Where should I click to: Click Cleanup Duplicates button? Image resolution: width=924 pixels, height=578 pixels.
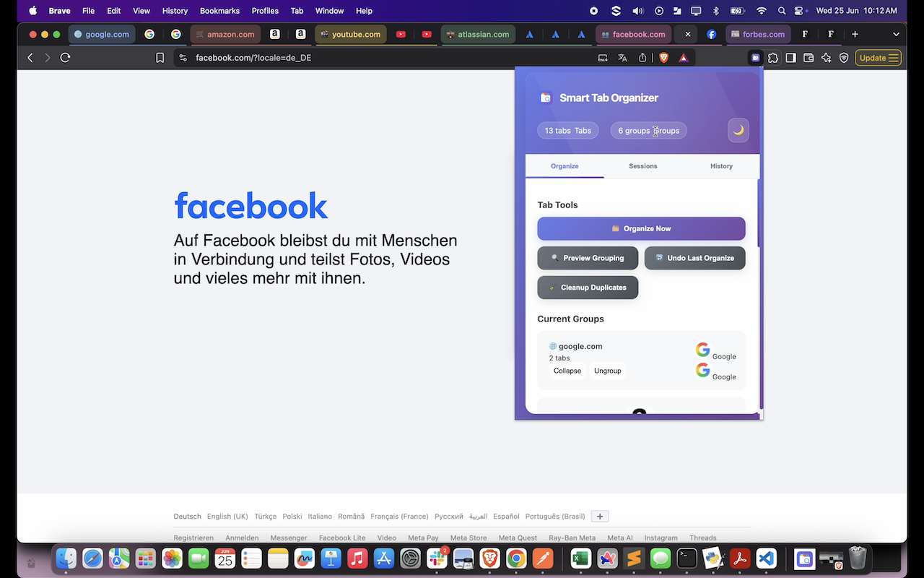point(588,288)
